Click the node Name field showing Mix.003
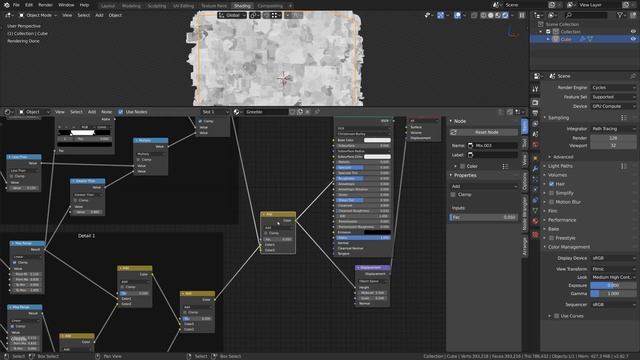 tap(492, 145)
